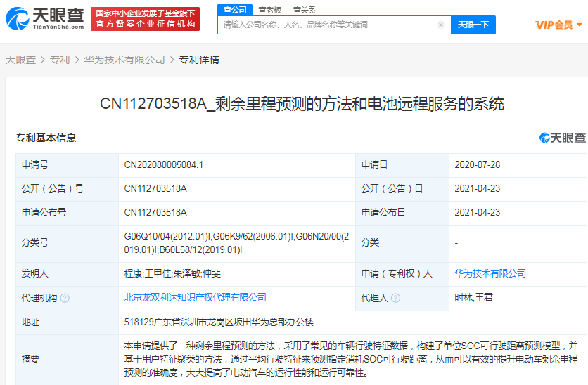588x385 pixels.
Task: Switch to the 查关系 search tab
Action: (x=305, y=10)
